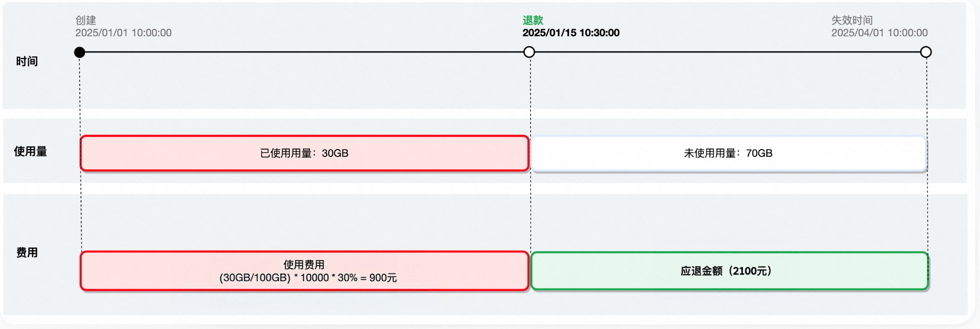Click the expiry time timeline end marker
Viewport: 980px width, 329px height.
tap(926, 52)
